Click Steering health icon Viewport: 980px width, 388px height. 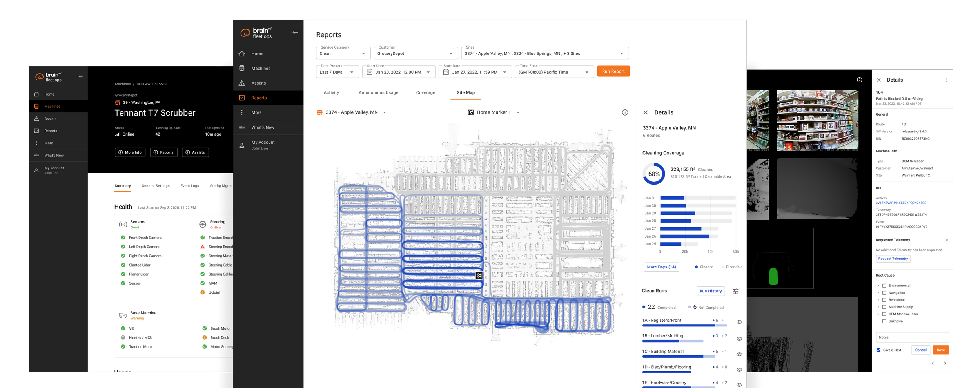point(202,224)
